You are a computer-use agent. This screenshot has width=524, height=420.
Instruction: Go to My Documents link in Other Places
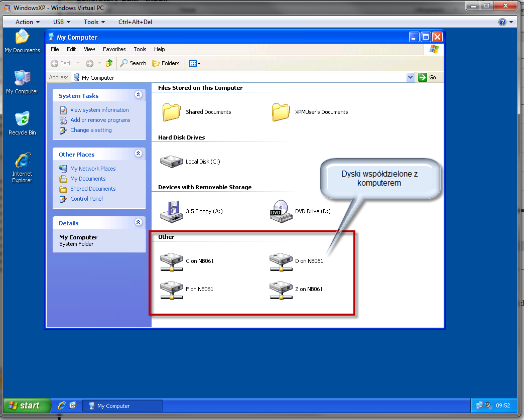(x=88, y=179)
